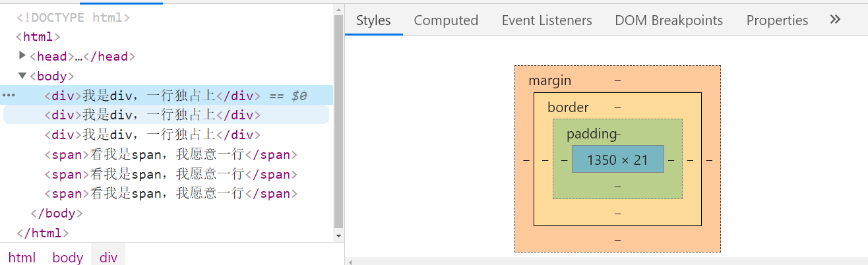Open the Properties tab
Image resolution: width=868 pixels, height=265 pixels.
coord(777,20)
